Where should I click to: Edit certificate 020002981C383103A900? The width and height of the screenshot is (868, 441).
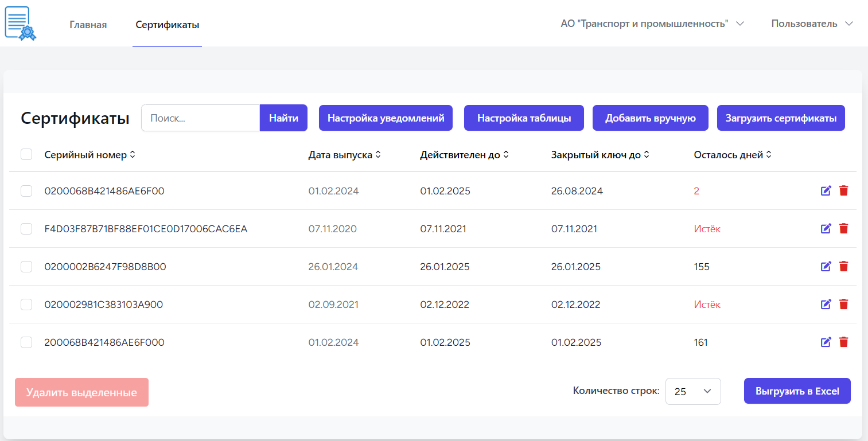click(x=826, y=305)
